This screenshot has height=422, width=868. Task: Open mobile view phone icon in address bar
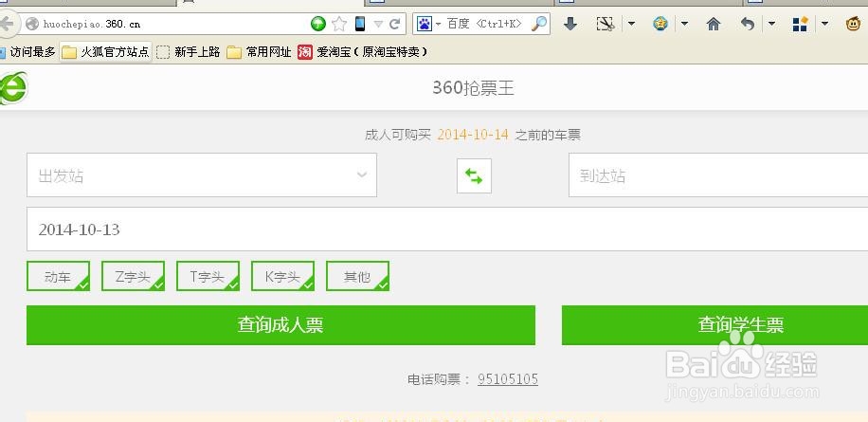coord(360,24)
